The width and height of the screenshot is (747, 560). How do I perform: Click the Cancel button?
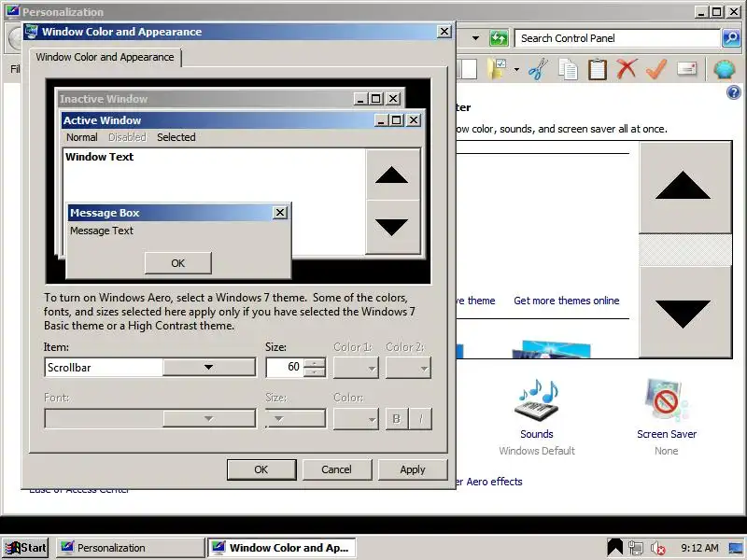coord(336,469)
